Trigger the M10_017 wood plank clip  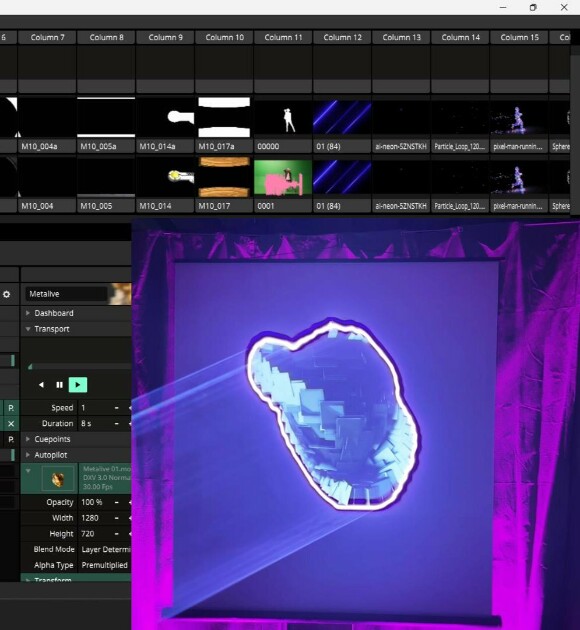tap(224, 177)
